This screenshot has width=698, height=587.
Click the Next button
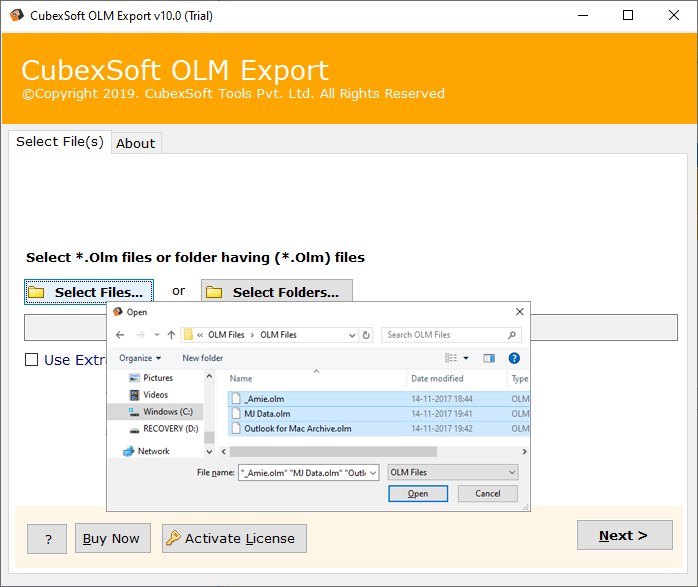click(624, 535)
